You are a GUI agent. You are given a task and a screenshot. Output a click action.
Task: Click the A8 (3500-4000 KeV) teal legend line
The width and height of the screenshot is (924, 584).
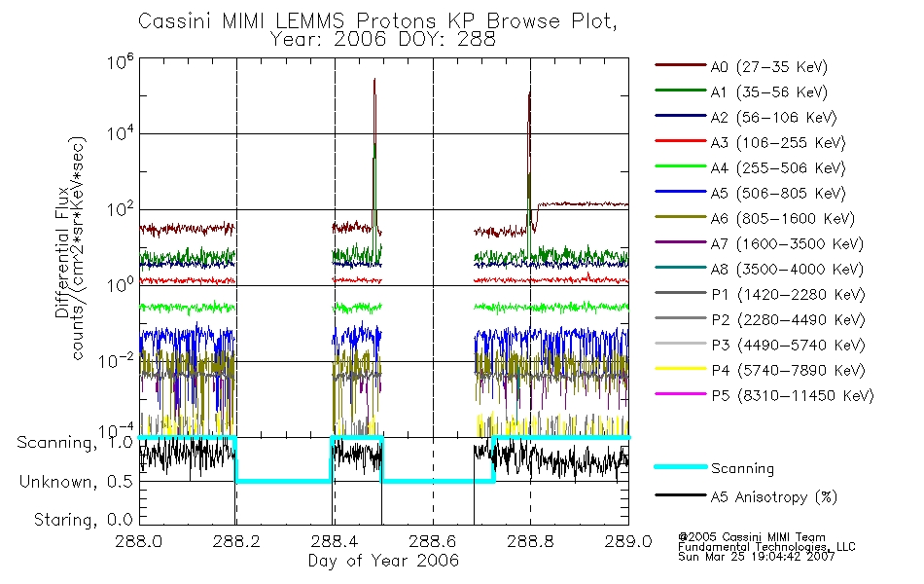[x=680, y=268]
